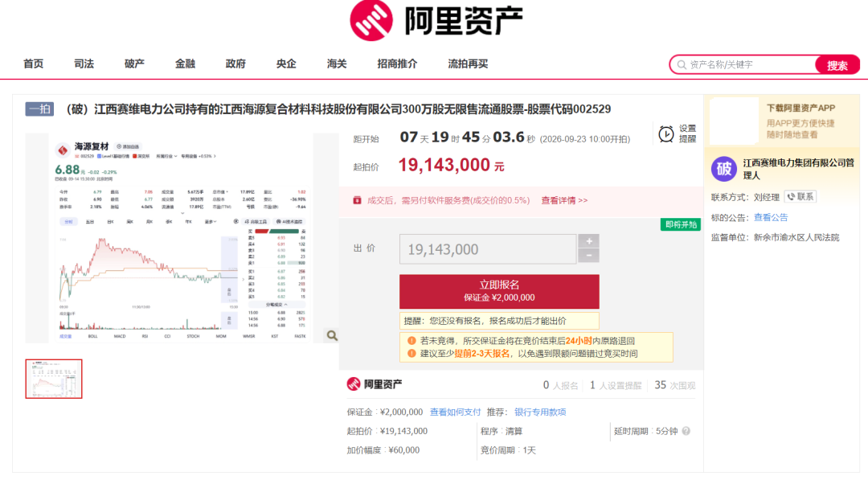Click the magnifier icon on stock chart image
The height and width of the screenshot is (480, 868).
click(332, 335)
